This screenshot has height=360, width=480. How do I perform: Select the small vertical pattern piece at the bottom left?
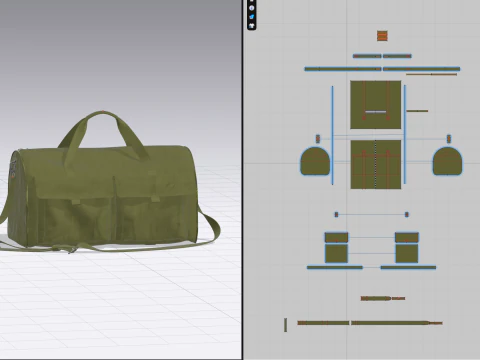(x=285, y=325)
